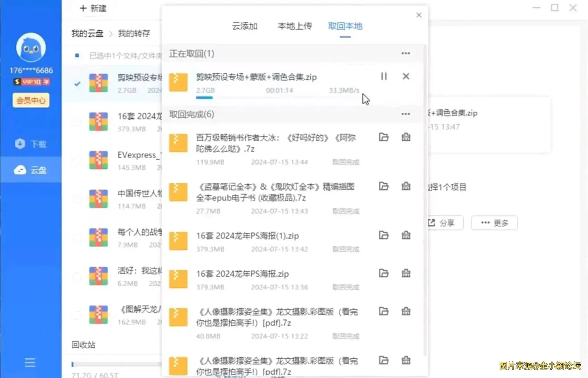588x378 pixels.
Task: Switch to the 云添加 tab
Action: 245,26
